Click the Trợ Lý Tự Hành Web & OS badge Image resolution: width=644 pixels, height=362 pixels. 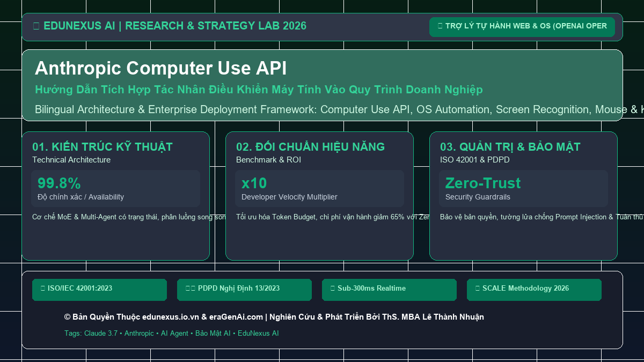522,27
